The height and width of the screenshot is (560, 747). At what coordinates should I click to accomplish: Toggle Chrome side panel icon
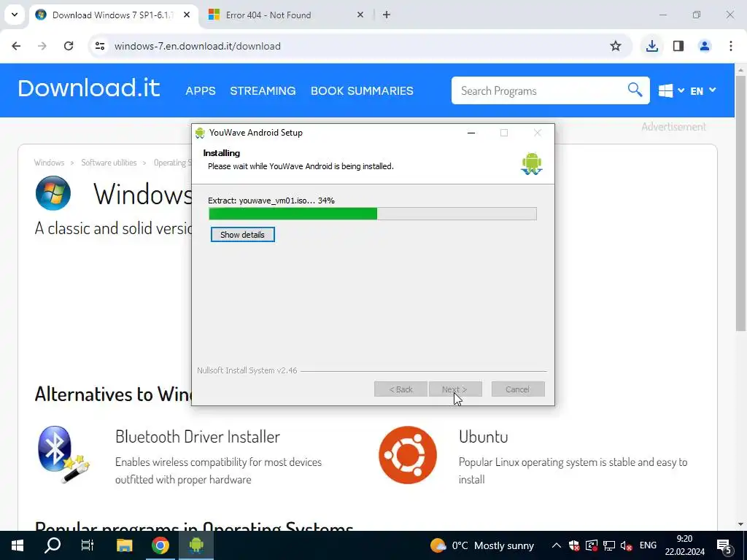(x=678, y=46)
